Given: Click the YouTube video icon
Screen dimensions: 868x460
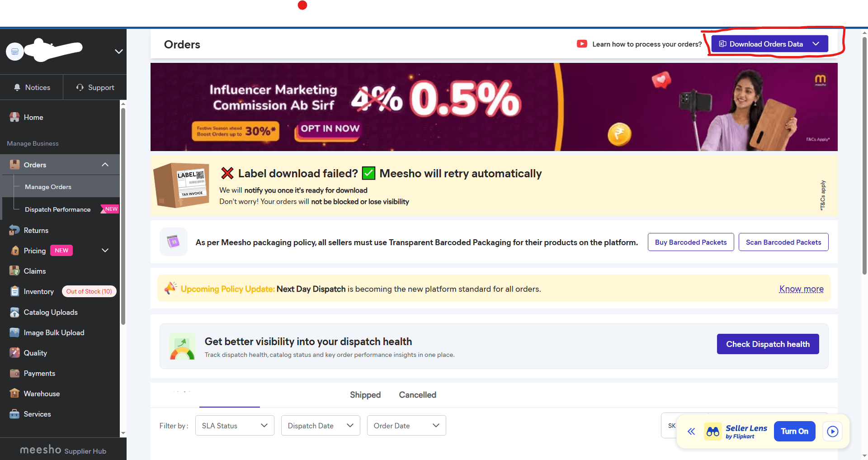Looking at the screenshot, I should pyautogui.click(x=582, y=44).
